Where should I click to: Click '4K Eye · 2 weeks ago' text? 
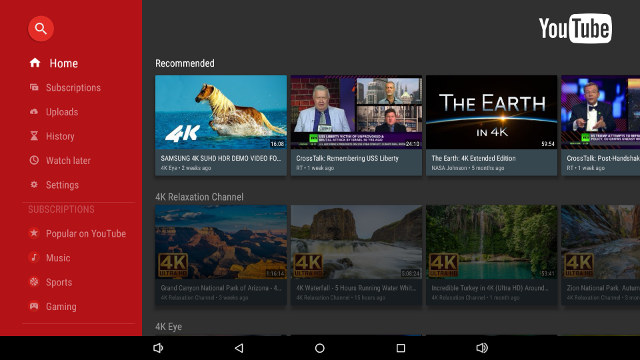(186, 168)
